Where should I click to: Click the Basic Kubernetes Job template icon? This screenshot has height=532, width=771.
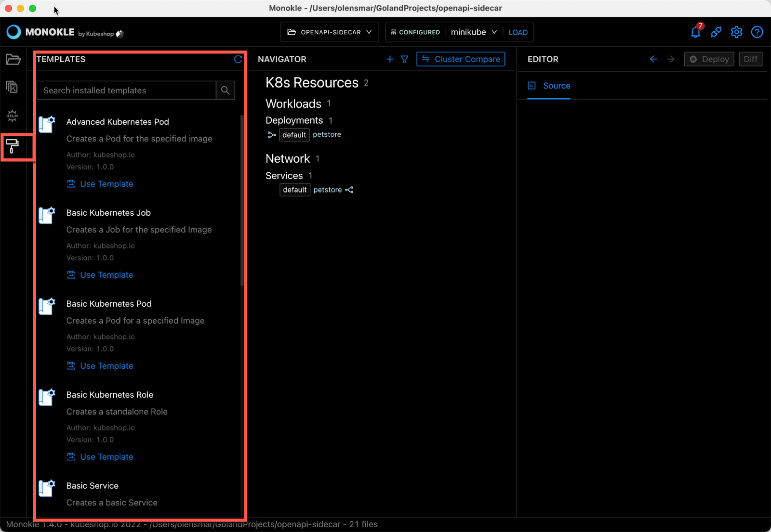(47, 216)
